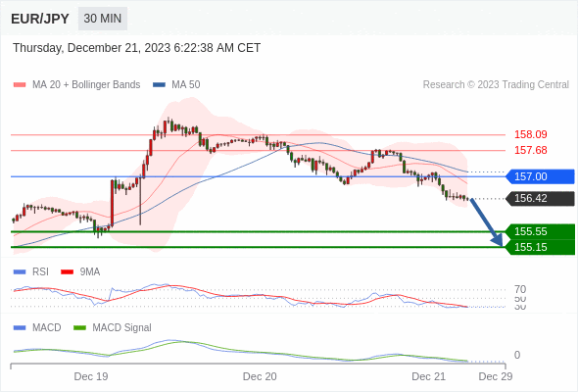Viewport: 578px width, 392px height.
Task: Click the Dec 21 date axis label
Action: pyautogui.click(x=428, y=376)
